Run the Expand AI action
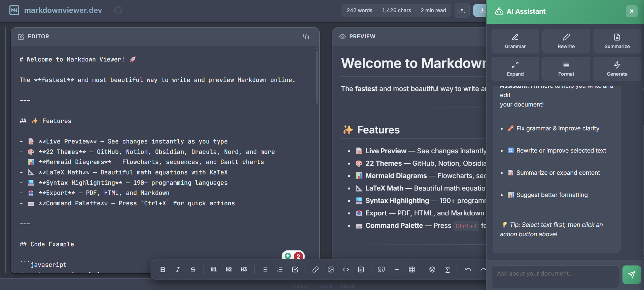The width and height of the screenshot is (644, 290). (x=515, y=69)
